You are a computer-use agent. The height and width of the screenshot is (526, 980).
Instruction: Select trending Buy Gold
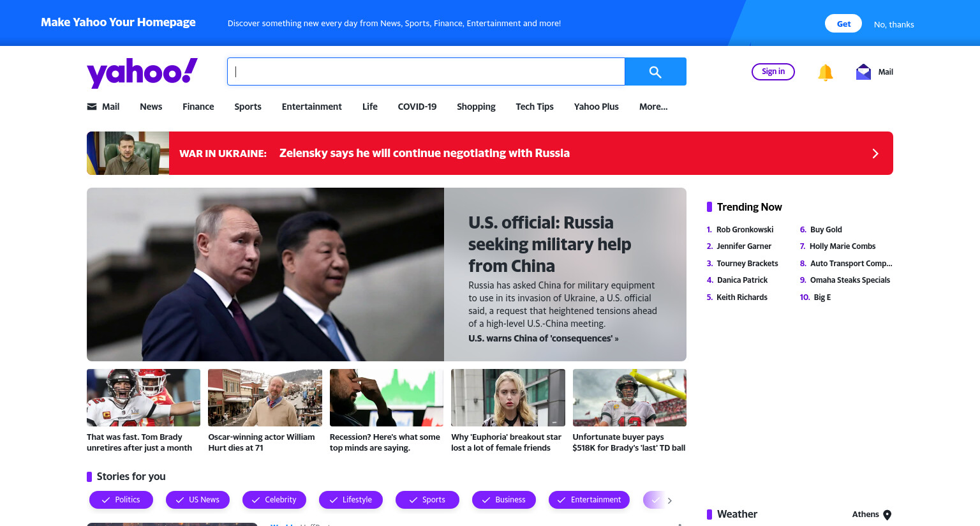(x=826, y=230)
